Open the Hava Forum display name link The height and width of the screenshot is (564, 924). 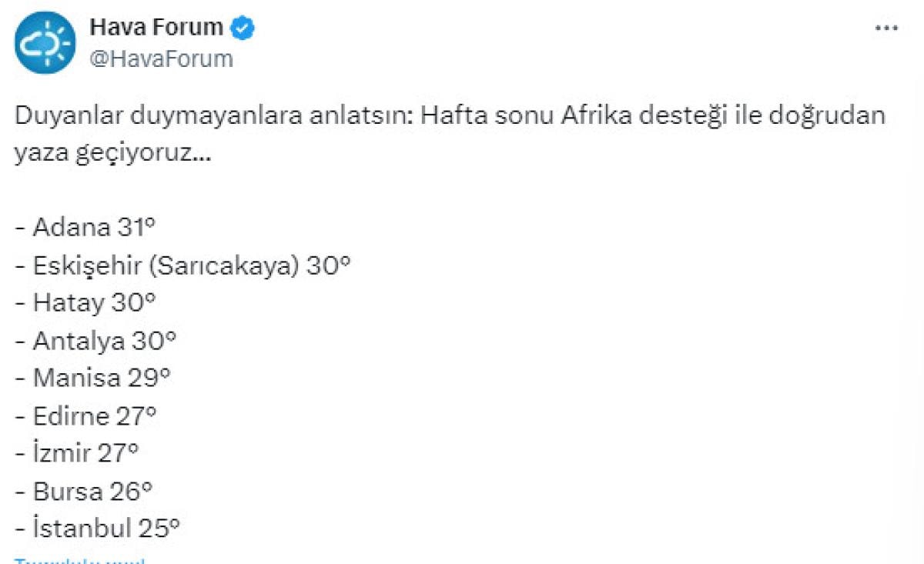click(156, 28)
